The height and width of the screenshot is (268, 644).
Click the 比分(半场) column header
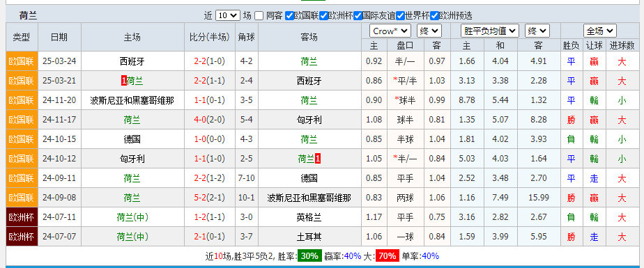coord(210,37)
